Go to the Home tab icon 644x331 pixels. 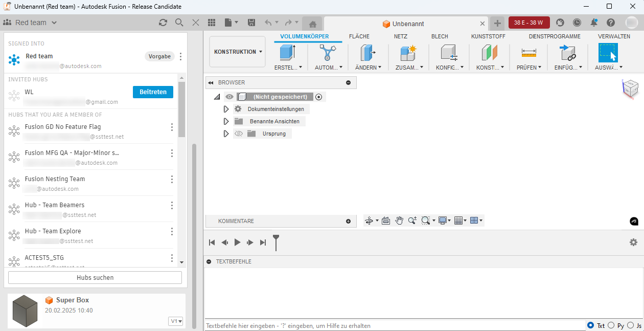312,24
